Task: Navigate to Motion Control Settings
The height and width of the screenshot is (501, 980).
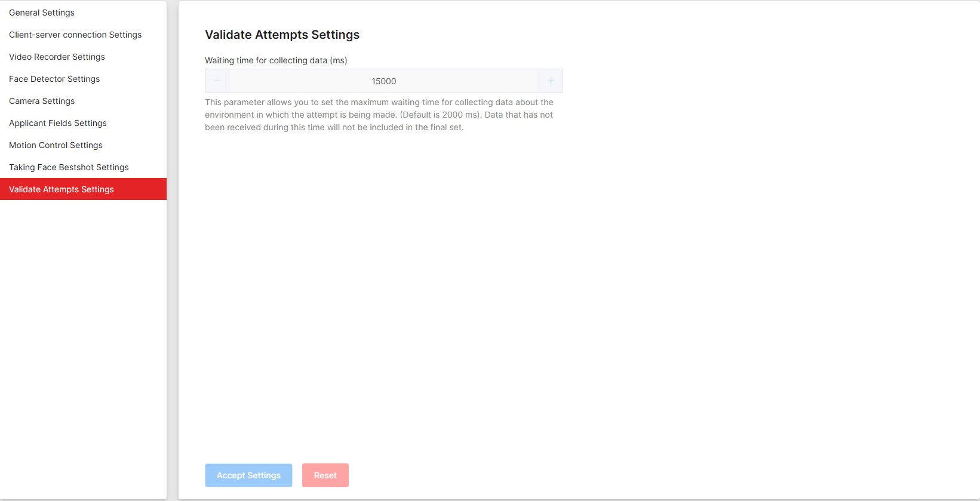Action: [x=56, y=145]
